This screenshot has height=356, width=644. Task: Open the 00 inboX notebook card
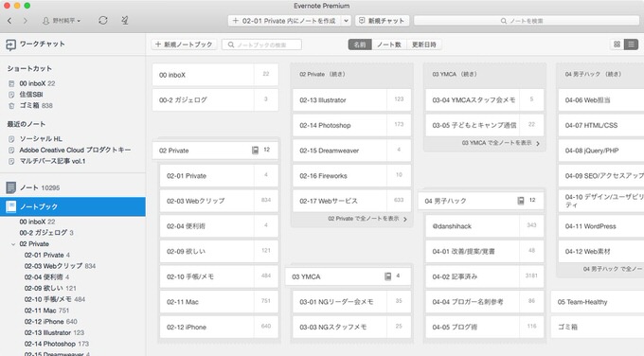(x=215, y=75)
